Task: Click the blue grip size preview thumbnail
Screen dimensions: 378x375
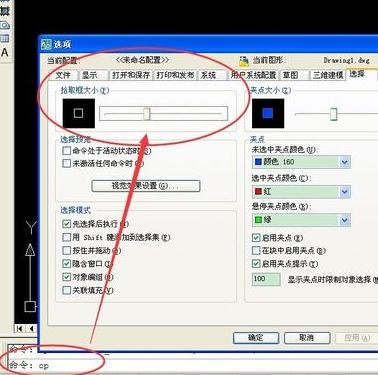Action: (268, 113)
